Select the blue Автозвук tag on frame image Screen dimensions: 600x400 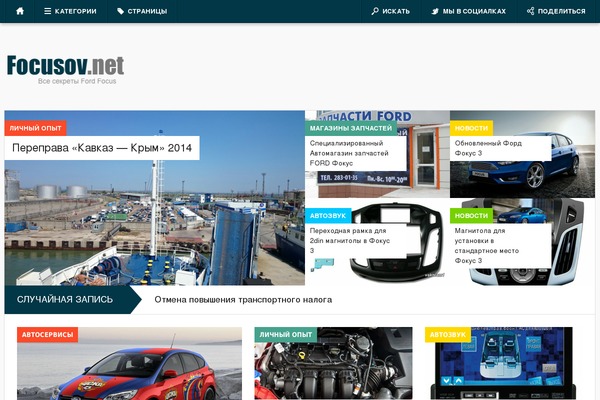pos(328,216)
